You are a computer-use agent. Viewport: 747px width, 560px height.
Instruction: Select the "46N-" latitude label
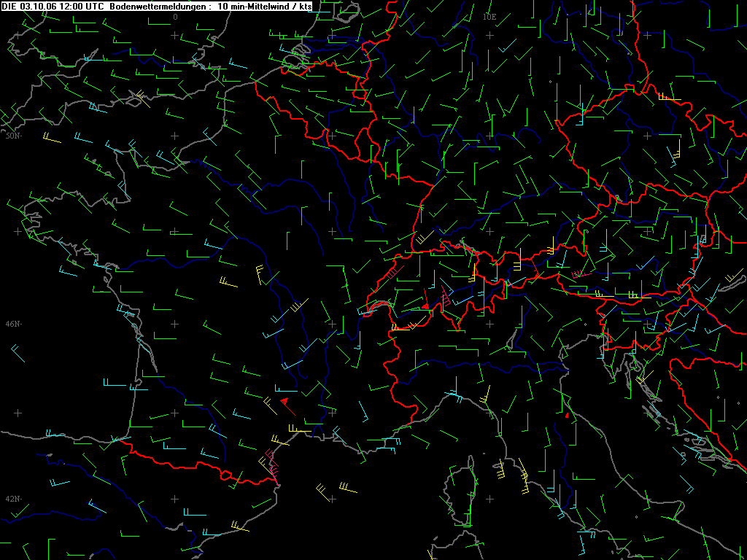tap(13, 324)
